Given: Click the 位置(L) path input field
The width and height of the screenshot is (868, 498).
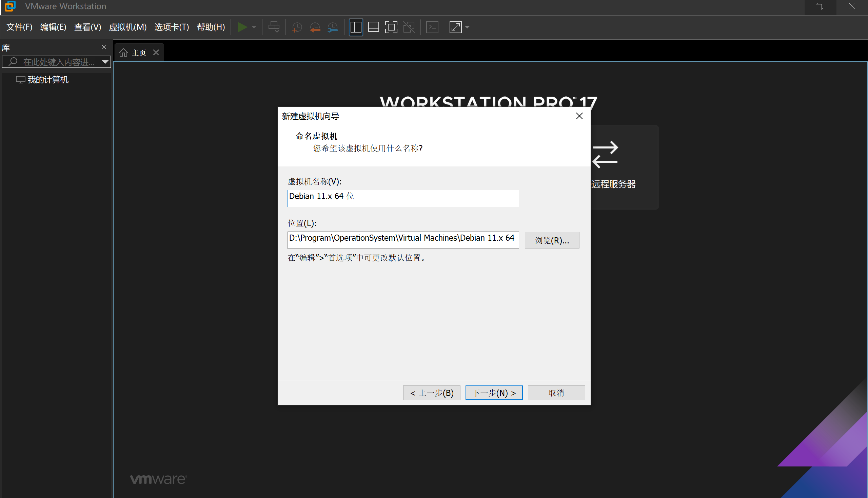Looking at the screenshot, I should pos(403,240).
